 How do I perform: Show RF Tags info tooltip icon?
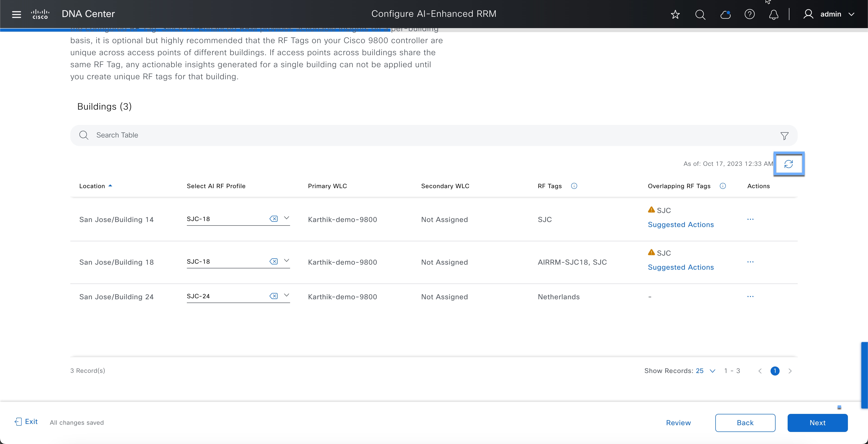tap(574, 186)
